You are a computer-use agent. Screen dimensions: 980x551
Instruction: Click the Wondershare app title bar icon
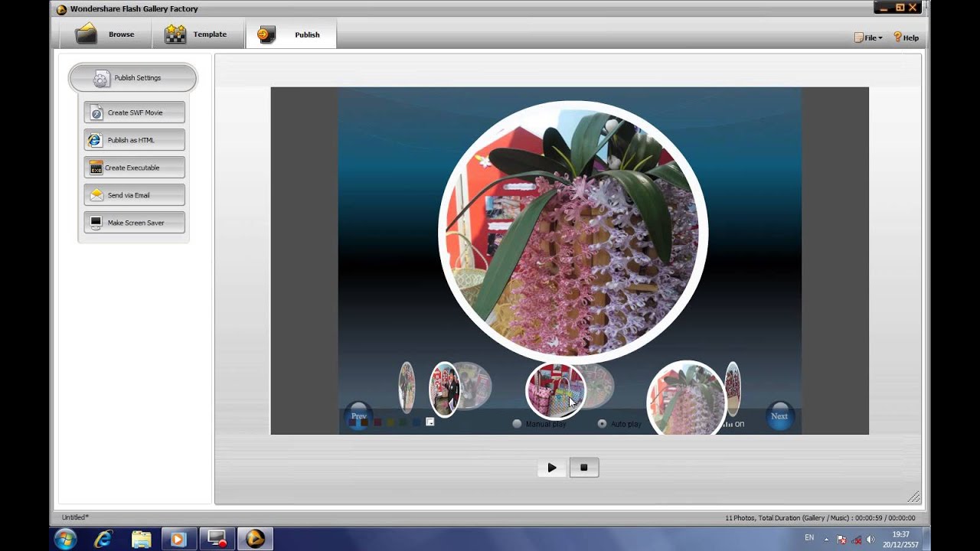62,9
